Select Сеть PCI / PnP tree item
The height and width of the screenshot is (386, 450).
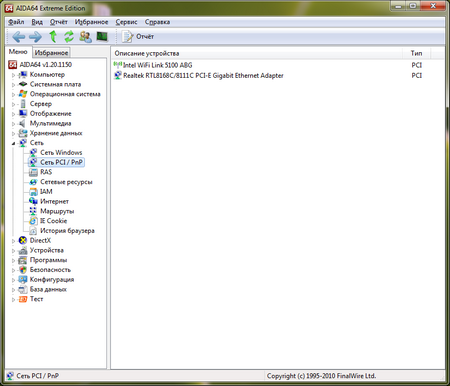pyautogui.click(x=61, y=162)
